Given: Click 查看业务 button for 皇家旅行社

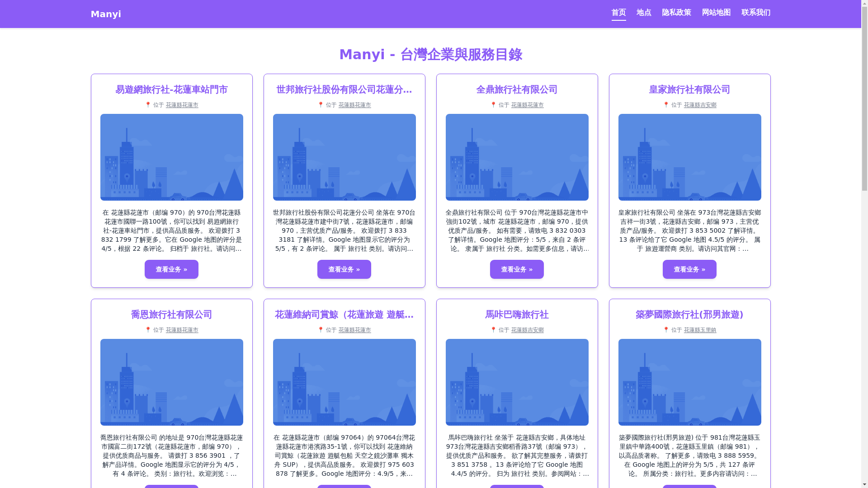Looking at the screenshot, I should coord(689,269).
